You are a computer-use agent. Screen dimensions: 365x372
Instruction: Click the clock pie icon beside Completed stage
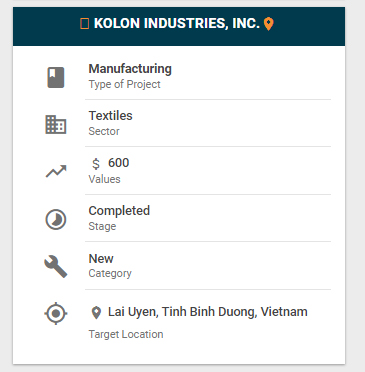(56, 219)
